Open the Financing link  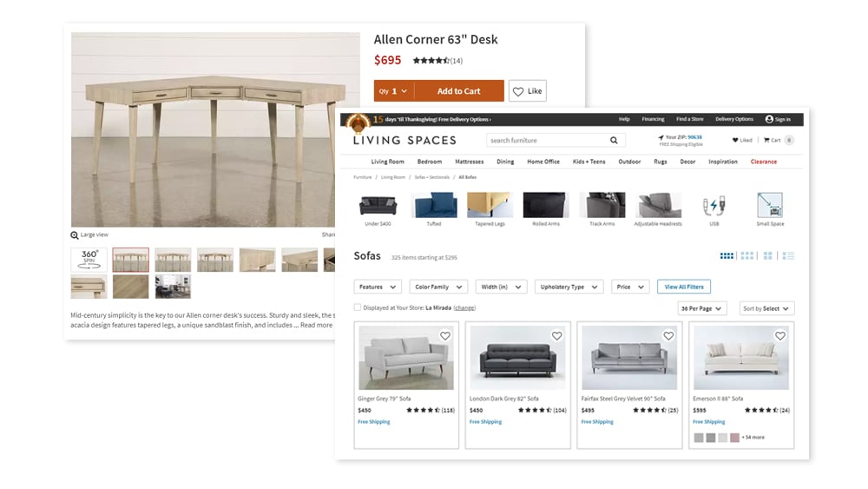[654, 119]
